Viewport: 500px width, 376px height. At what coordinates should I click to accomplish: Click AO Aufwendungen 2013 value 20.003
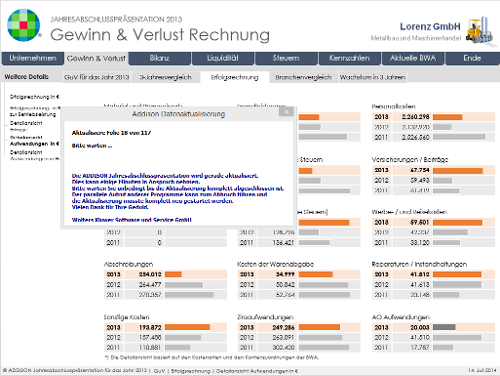[x=420, y=328]
